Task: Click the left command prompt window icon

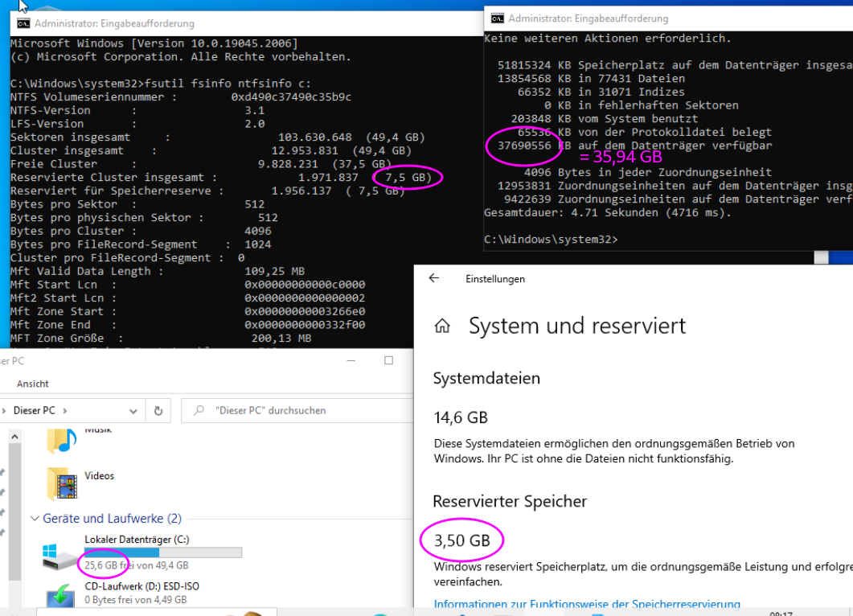Action: 23,23
